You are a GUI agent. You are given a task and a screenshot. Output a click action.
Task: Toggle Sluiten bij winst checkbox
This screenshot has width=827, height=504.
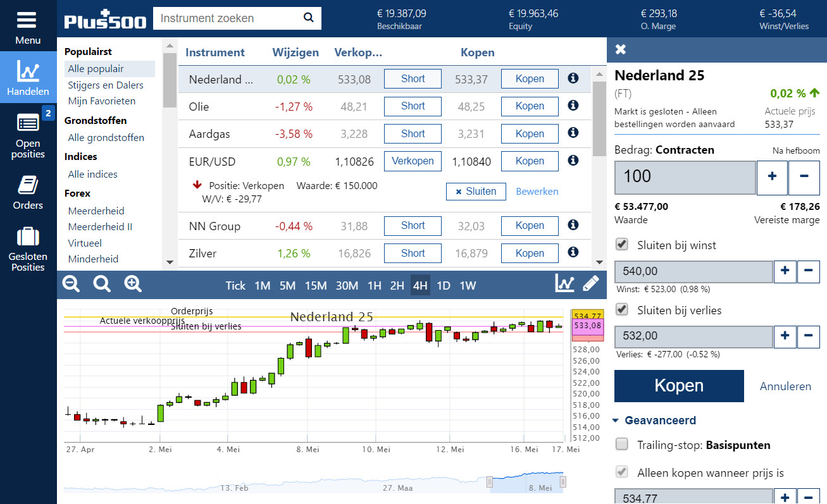622,244
